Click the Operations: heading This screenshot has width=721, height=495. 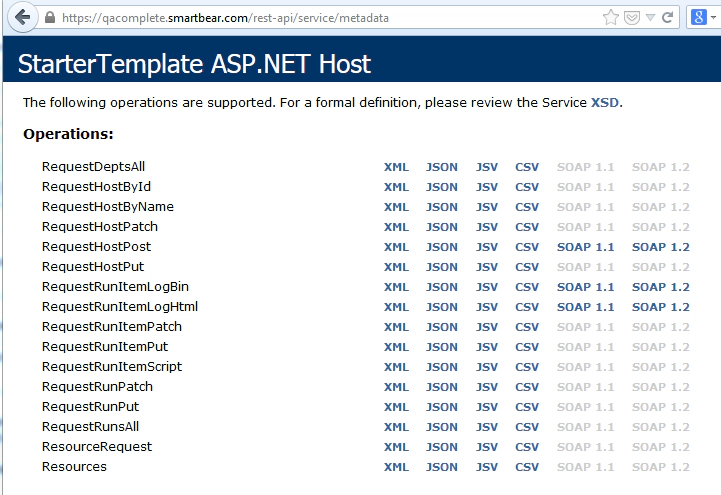click(68, 134)
